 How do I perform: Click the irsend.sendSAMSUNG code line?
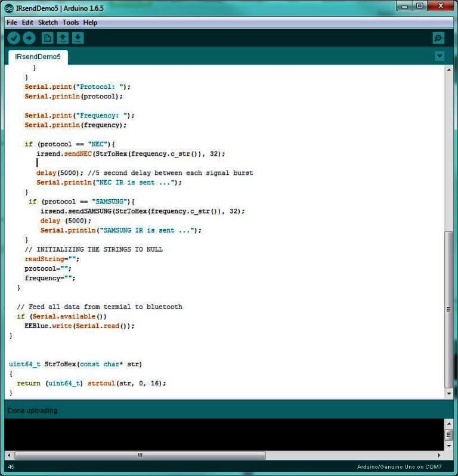[143, 211]
